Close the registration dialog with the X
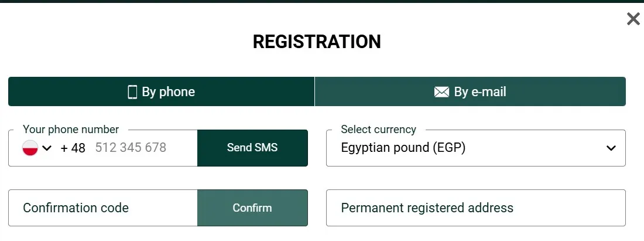This screenshot has width=644, height=241. tap(633, 19)
